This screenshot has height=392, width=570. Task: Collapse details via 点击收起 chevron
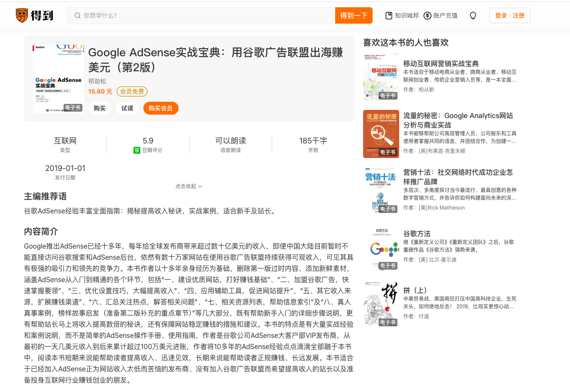coord(200,186)
